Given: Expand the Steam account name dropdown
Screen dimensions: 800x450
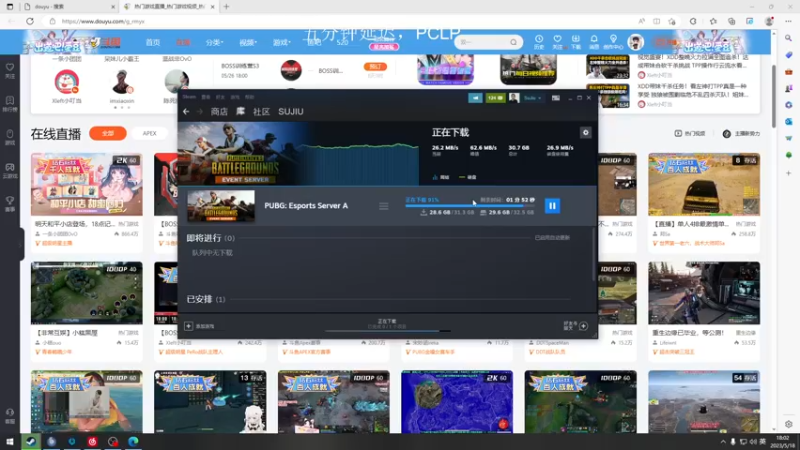Looking at the screenshot, I should pyautogui.click(x=533, y=98).
